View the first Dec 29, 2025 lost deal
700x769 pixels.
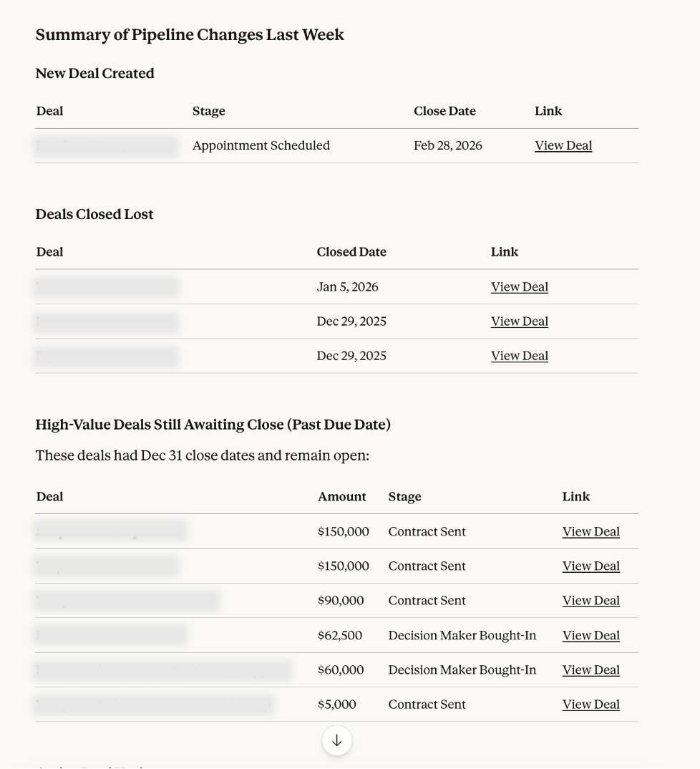coord(519,321)
